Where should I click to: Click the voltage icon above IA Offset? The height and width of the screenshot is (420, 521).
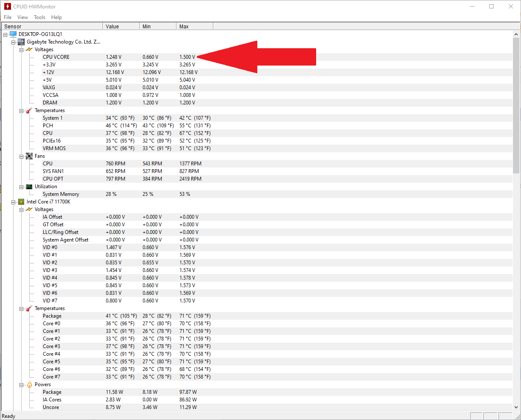tap(29, 209)
